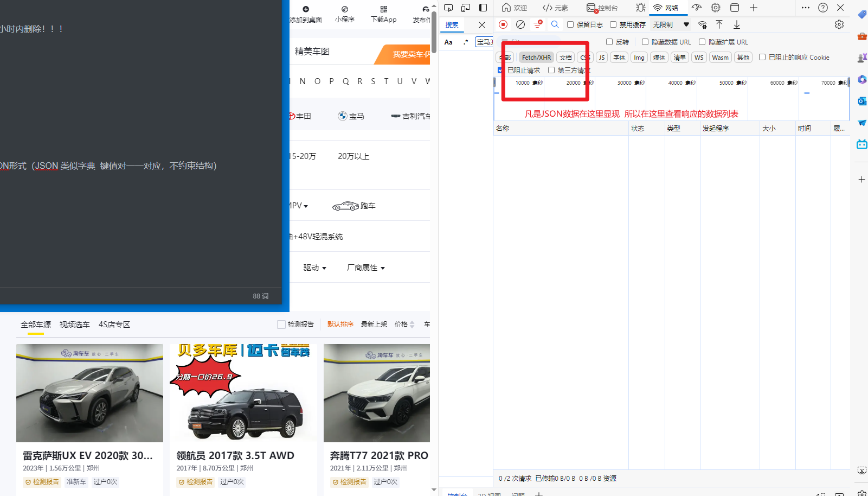Filter requests by Fetch/XHR
This screenshot has width=868, height=496.
tap(536, 58)
